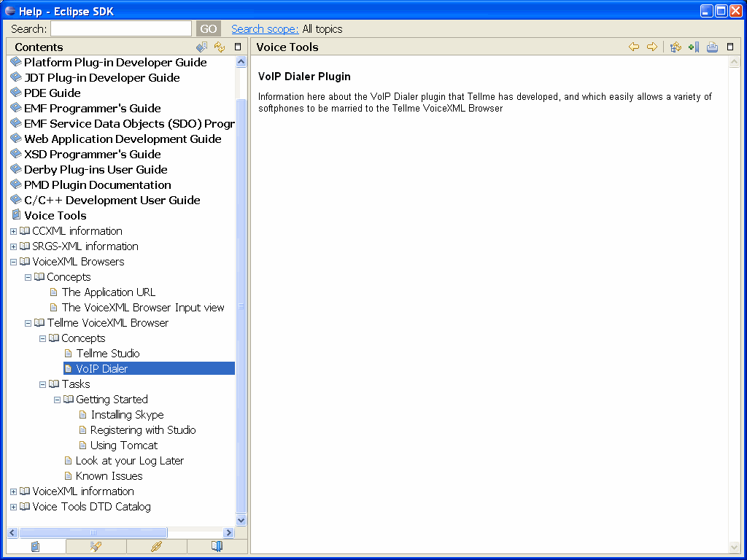Open The VoiceXML Browser Input view topic
This screenshot has width=747, height=560.
[143, 307]
